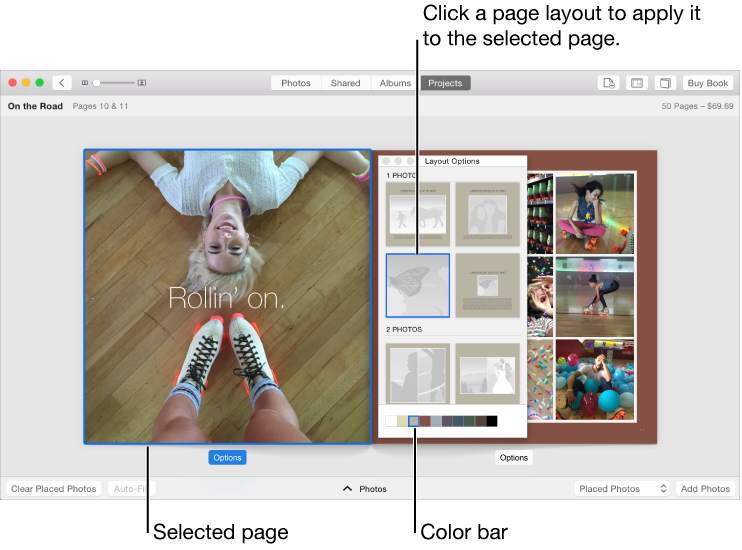Select the girl sitting in roller skates photo
The width and height of the screenshot is (742, 550).
595,213
